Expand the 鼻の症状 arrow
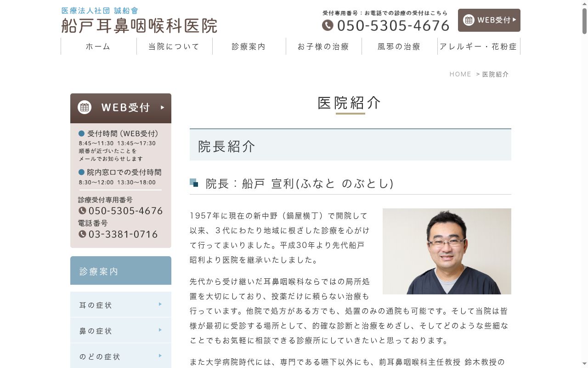This screenshot has height=368, width=588. [160, 330]
